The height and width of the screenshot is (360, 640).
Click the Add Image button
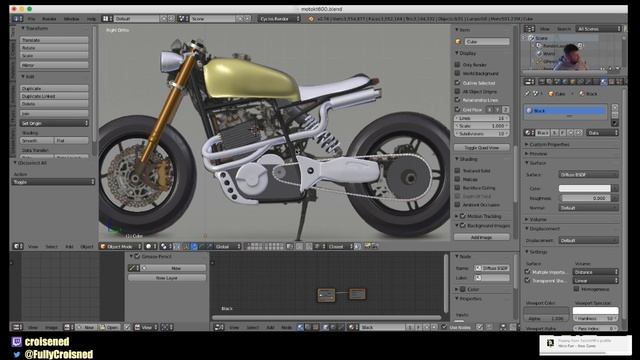(482, 237)
